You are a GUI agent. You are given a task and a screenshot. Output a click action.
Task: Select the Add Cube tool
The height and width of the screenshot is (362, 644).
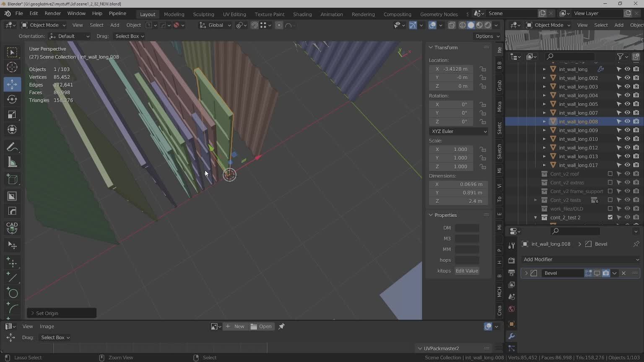(12, 180)
